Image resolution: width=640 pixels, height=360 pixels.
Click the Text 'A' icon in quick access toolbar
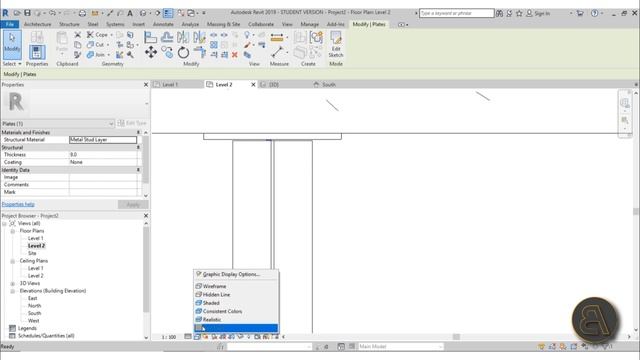pyautogui.click(x=130, y=13)
